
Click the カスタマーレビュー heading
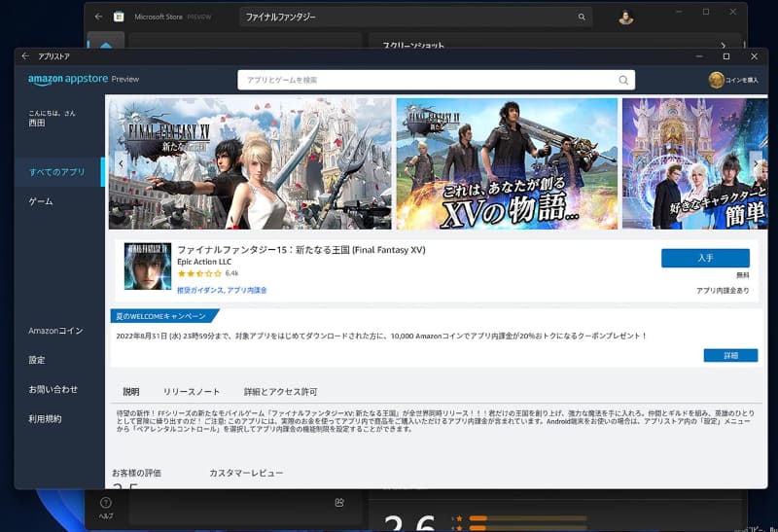coord(246,473)
